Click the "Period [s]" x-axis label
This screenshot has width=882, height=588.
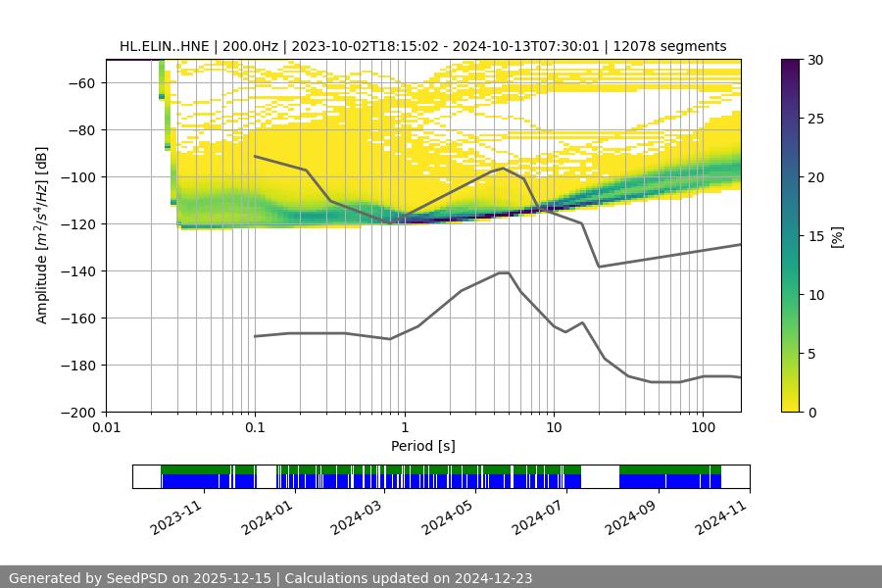[x=422, y=446]
